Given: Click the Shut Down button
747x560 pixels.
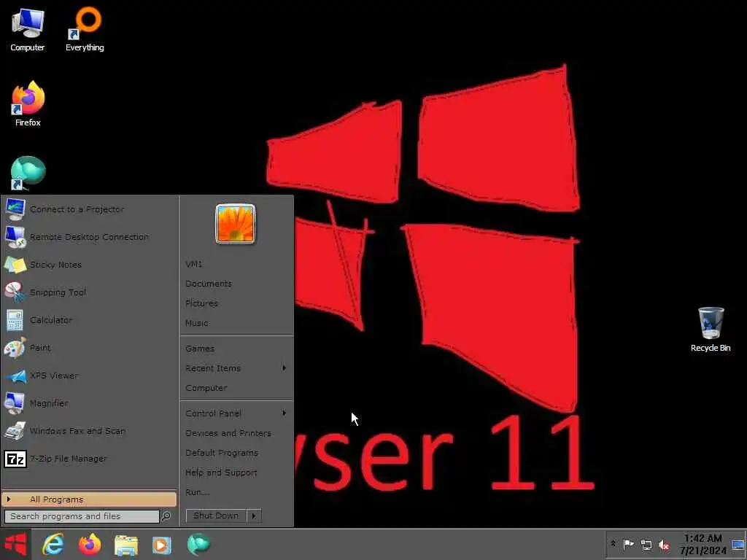Looking at the screenshot, I should tap(216, 516).
